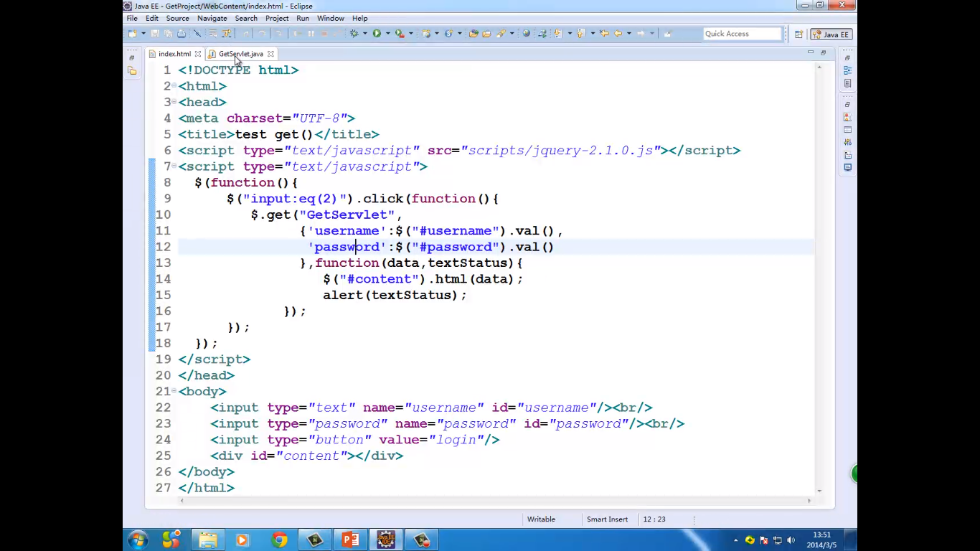Click the Next Annotation toolbar icon
Screen dimensions: 980x551
click(557, 34)
